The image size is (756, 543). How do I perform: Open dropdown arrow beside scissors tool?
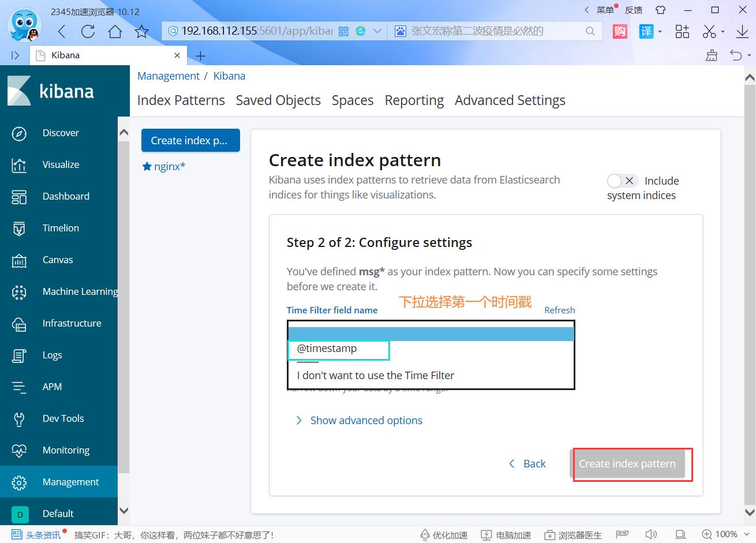click(x=723, y=32)
